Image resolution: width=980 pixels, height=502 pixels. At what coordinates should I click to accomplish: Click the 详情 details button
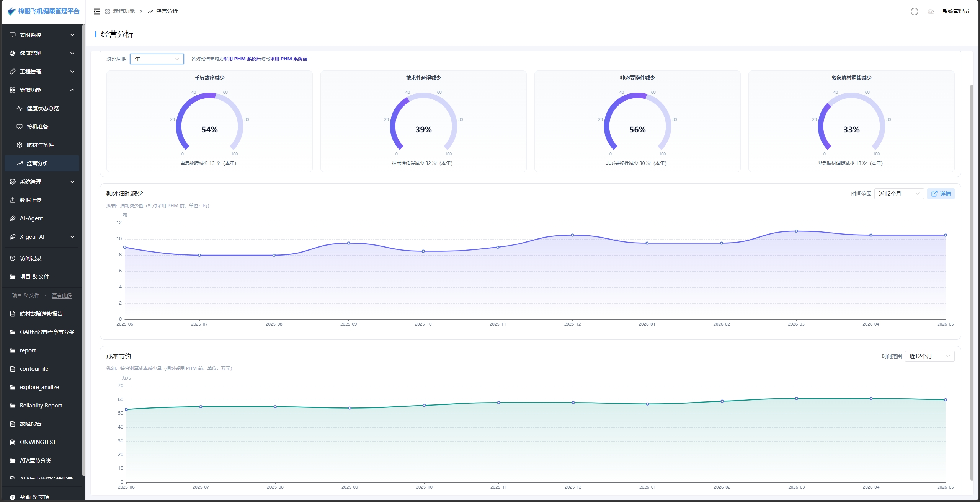pos(941,194)
